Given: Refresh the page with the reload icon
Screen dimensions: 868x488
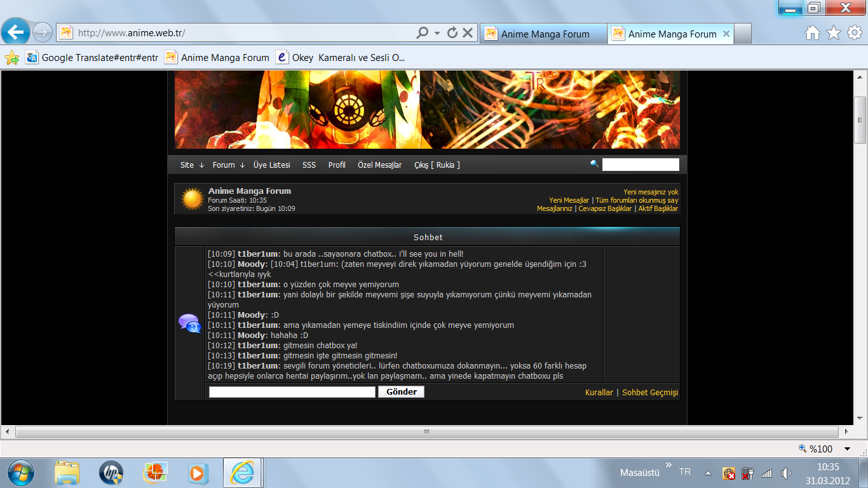Looking at the screenshot, I should click(x=452, y=32).
